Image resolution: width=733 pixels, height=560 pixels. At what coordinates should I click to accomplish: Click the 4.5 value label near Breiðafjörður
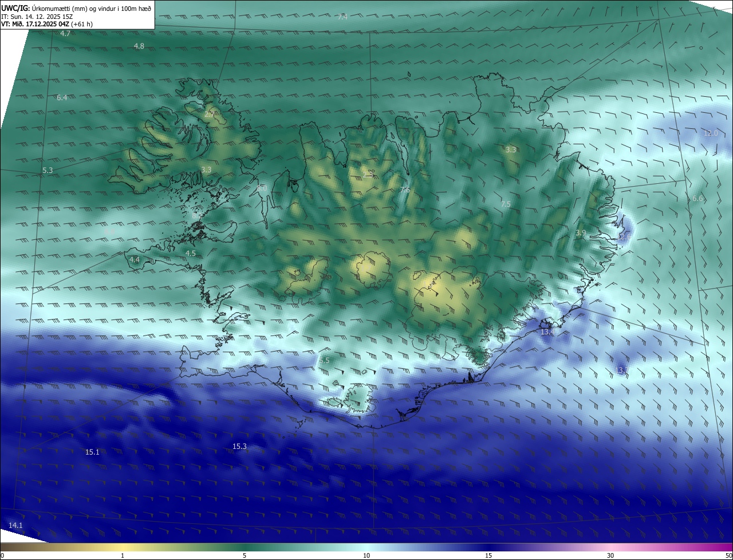190,253
